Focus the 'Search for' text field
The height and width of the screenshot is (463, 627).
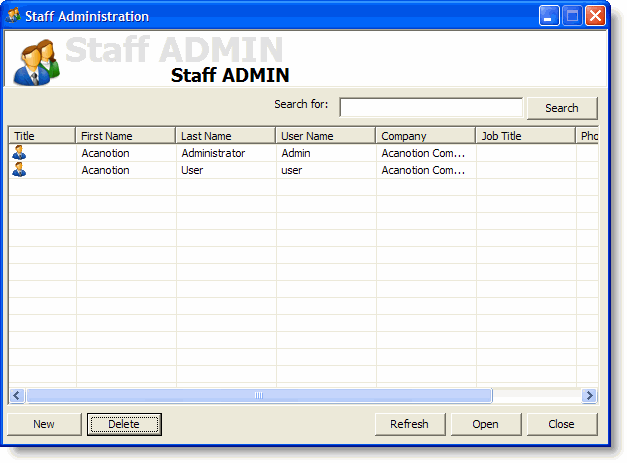coord(431,108)
